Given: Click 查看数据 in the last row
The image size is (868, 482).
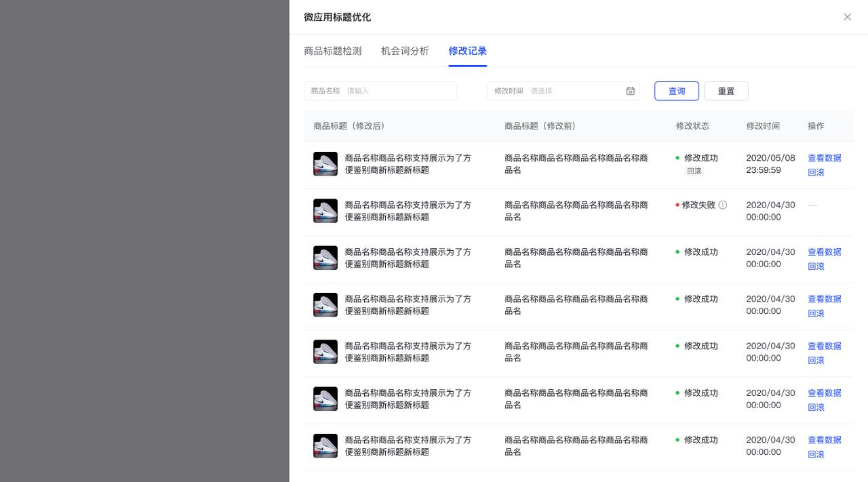Looking at the screenshot, I should pyautogui.click(x=824, y=440).
